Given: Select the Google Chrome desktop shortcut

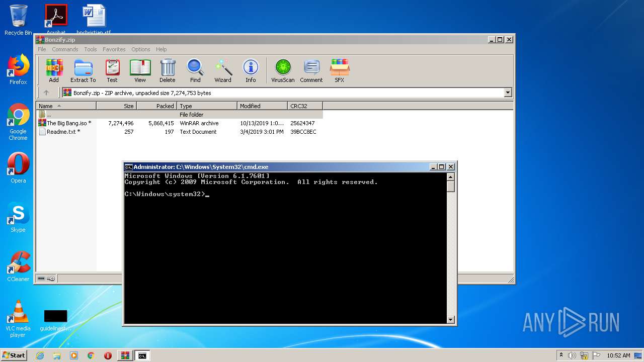Looking at the screenshot, I should click(18, 122).
